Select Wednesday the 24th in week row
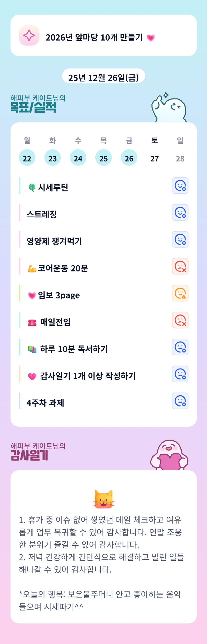 click(x=78, y=158)
